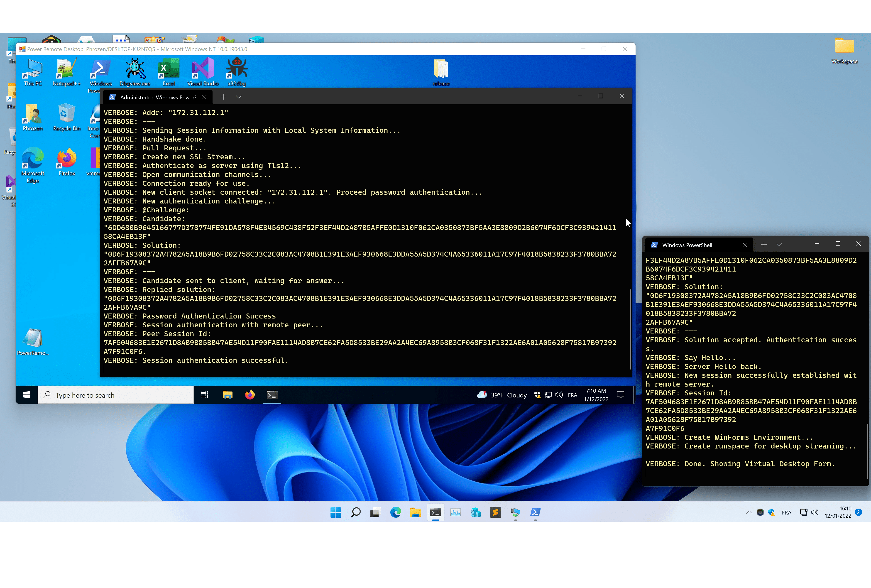Open weather 39°F Cloudy widget
This screenshot has height=588, width=871.
(x=502, y=395)
